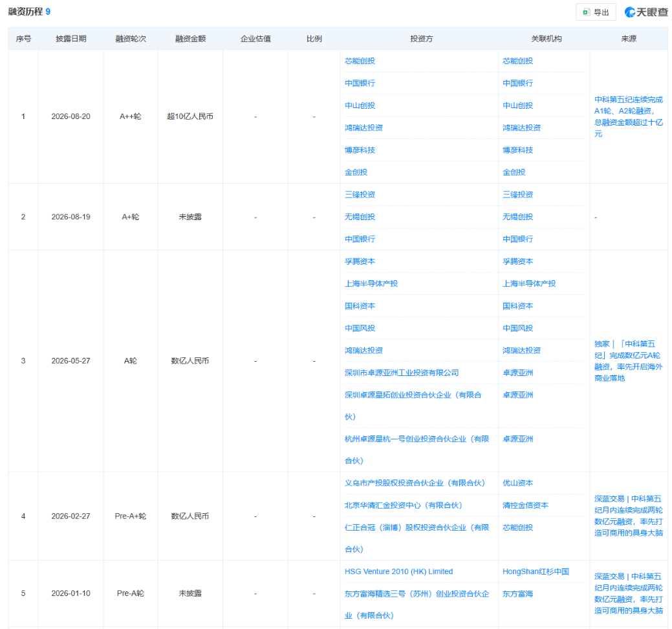Viewport: 672px width, 629px height.
Task: Click the 融资历程 section title
Action: point(25,12)
